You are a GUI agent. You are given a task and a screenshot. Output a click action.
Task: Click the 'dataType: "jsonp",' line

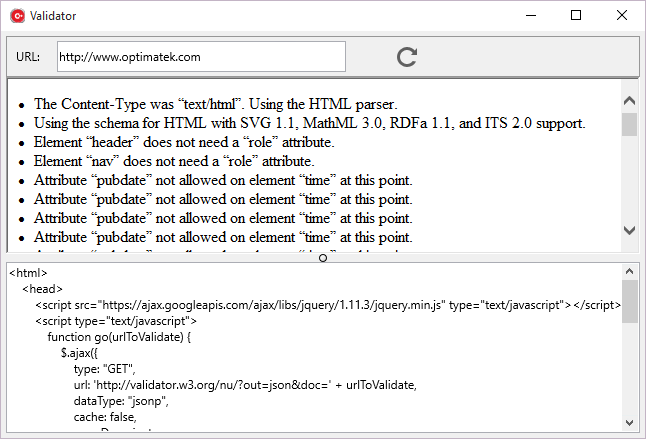tap(121, 401)
